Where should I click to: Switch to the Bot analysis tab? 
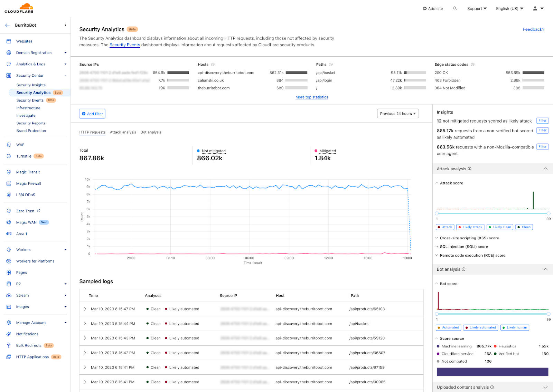pos(151,132)
